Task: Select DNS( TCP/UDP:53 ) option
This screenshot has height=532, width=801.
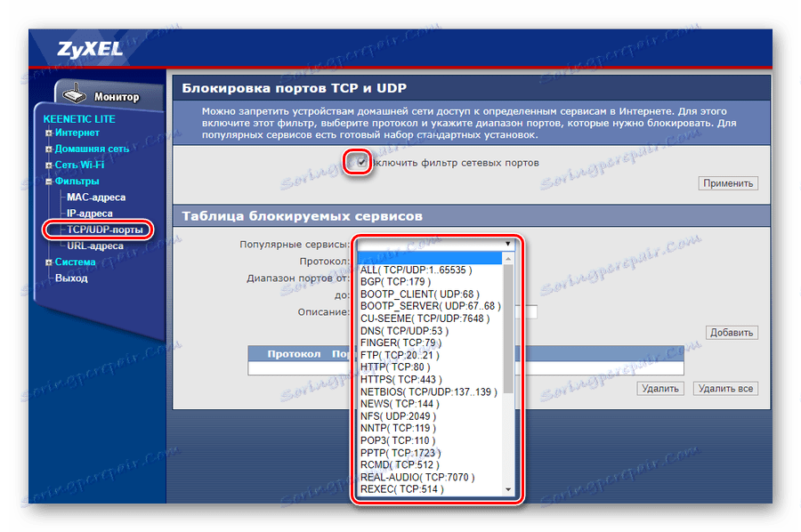Action: pos(430,331)
